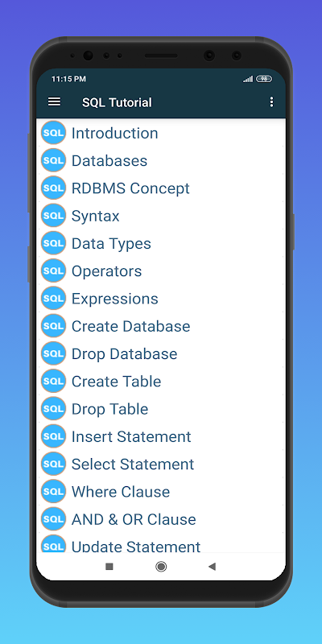Tap the SQL icon beside Where Clause
This screenshot has height=644, width=322.
(x=53, y=492)
